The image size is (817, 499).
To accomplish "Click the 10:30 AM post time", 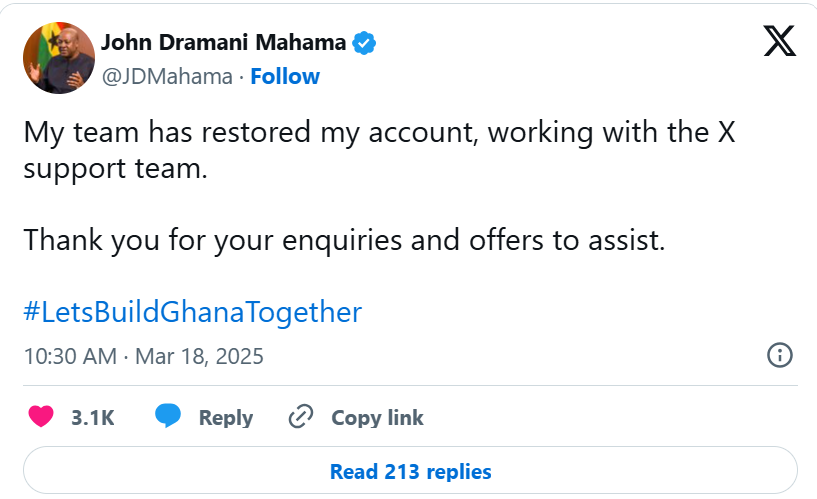I will point(70,356).
